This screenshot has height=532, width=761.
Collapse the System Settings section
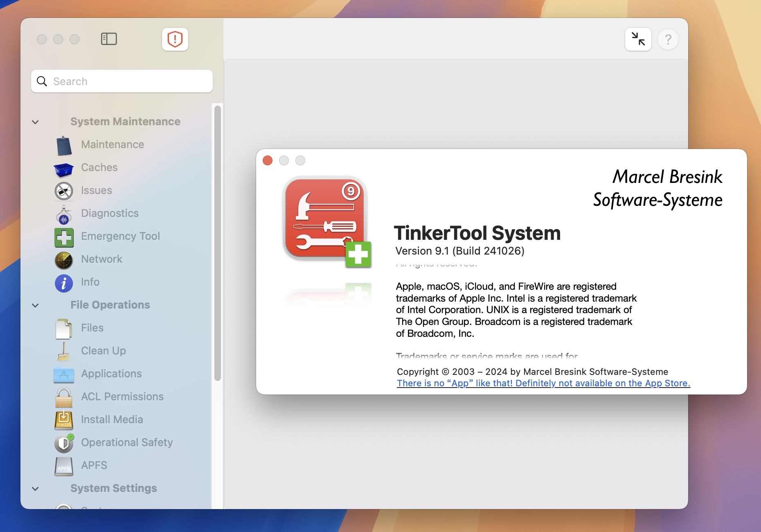[x=35, y=489]
